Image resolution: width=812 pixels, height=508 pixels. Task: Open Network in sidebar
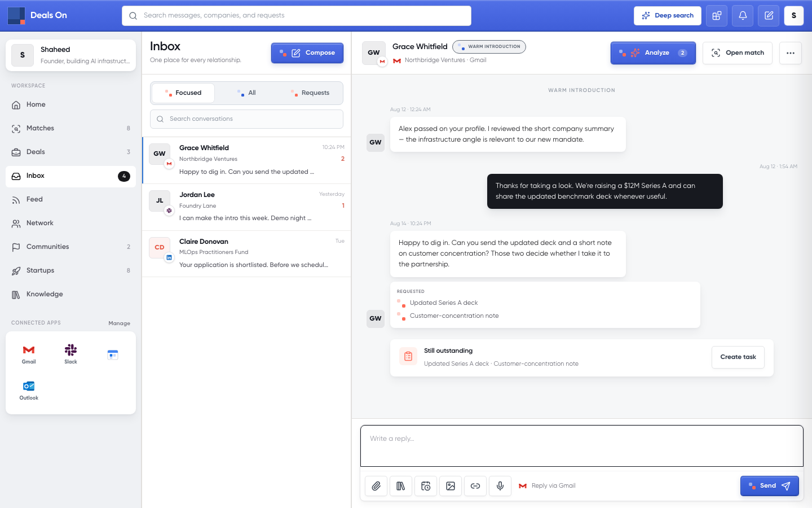pos(70,224)
